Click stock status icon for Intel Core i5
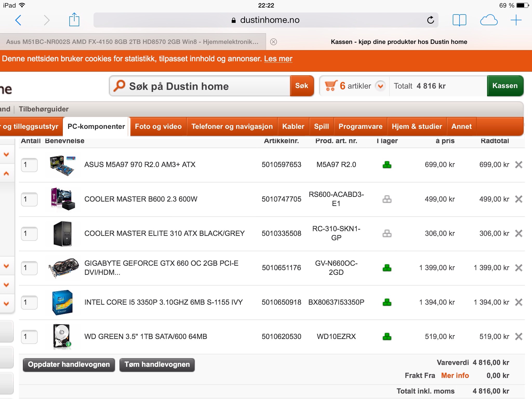Screen dimensions: 532x399 (387, 302)
